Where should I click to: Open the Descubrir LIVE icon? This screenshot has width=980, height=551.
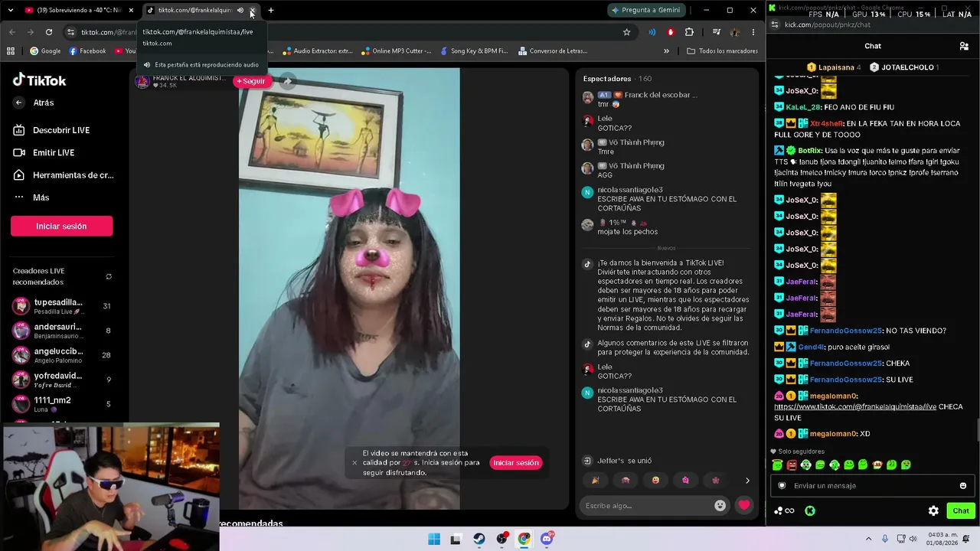click(x=19, y=130)
